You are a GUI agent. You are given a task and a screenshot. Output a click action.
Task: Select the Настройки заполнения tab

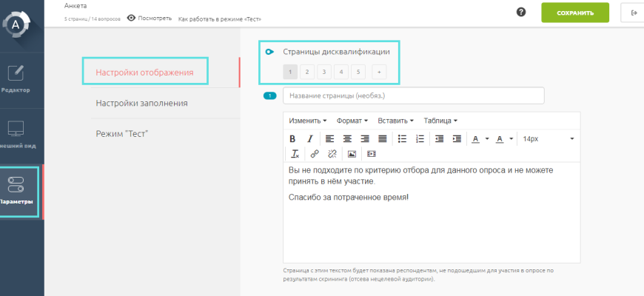point(141,104)
